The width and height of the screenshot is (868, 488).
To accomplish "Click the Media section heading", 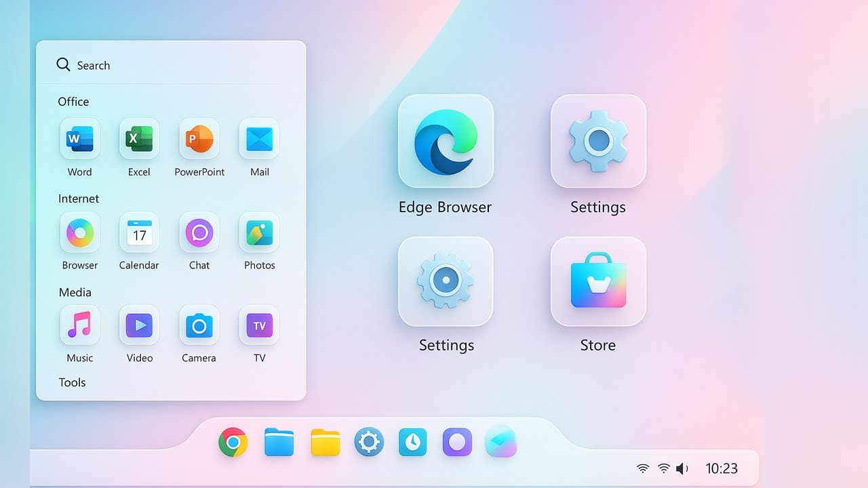I will coord(75,292).
